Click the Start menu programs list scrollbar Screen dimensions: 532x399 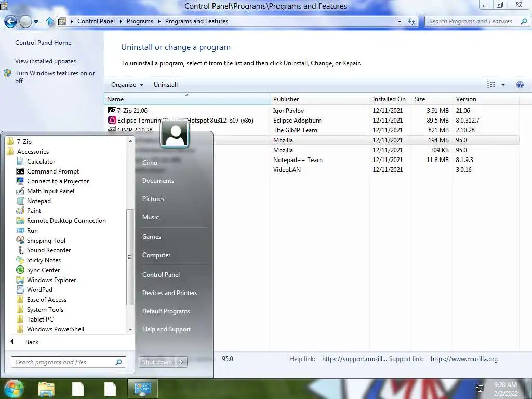130,257
